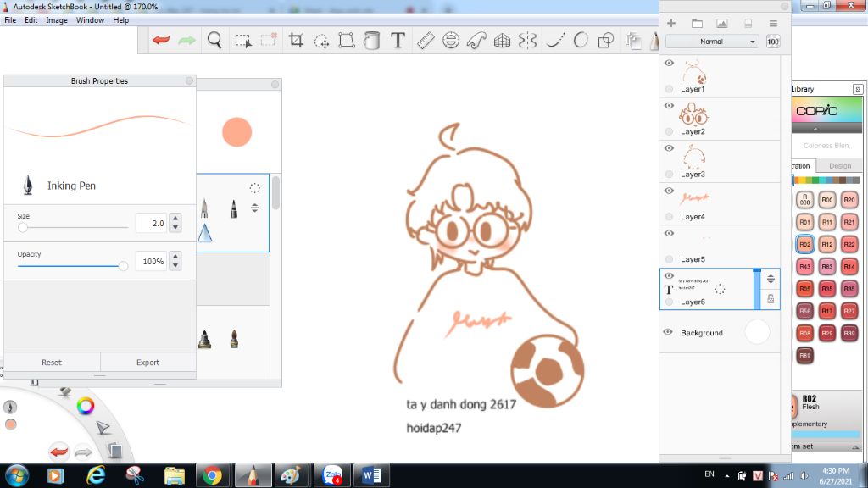
Task: Select the R02 Copic color swatch
Action: coord(805,244)
